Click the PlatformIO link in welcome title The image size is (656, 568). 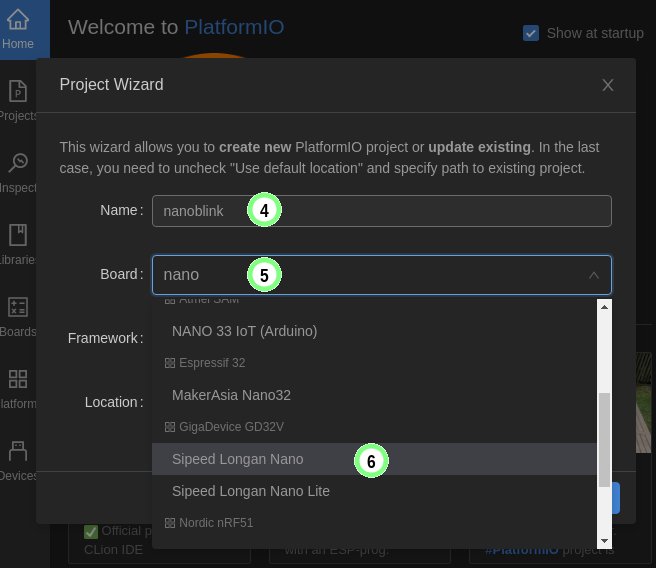(234, 27)
